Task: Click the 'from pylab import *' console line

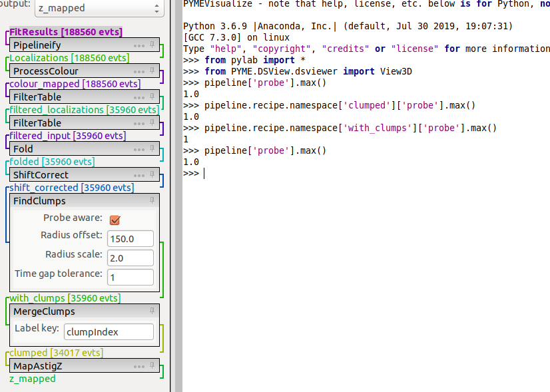Action: [x=244, y=60]
